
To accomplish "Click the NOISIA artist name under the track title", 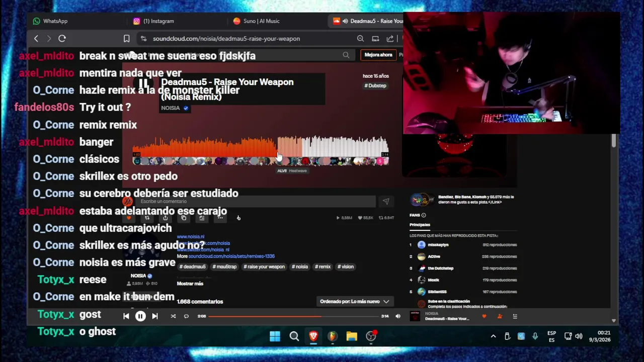I will coord(171,108).
